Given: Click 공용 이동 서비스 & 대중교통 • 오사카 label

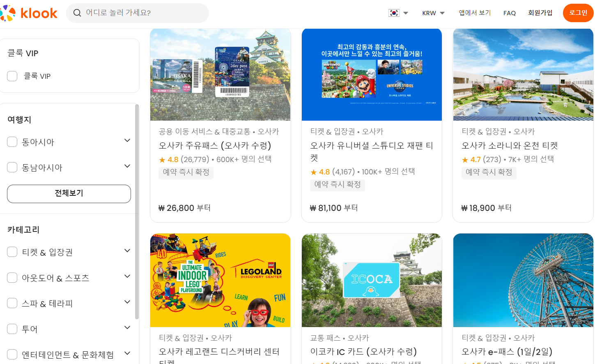Looking at the screenshot, I should 219,132.
